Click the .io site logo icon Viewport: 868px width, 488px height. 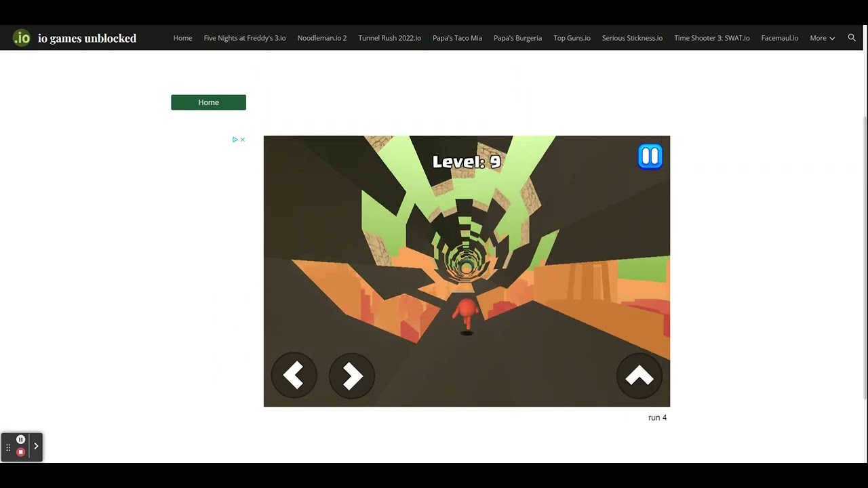click(22, 38)
